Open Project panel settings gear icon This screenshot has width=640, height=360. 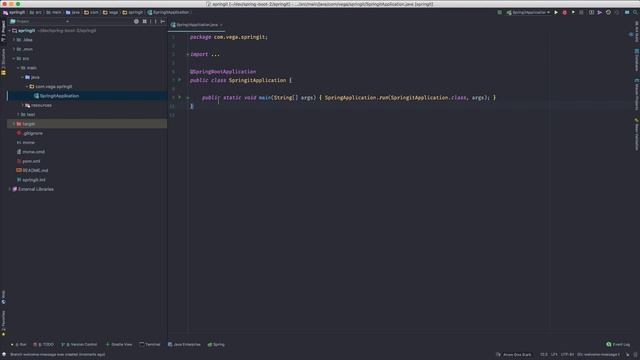click(x=136, y=21)
